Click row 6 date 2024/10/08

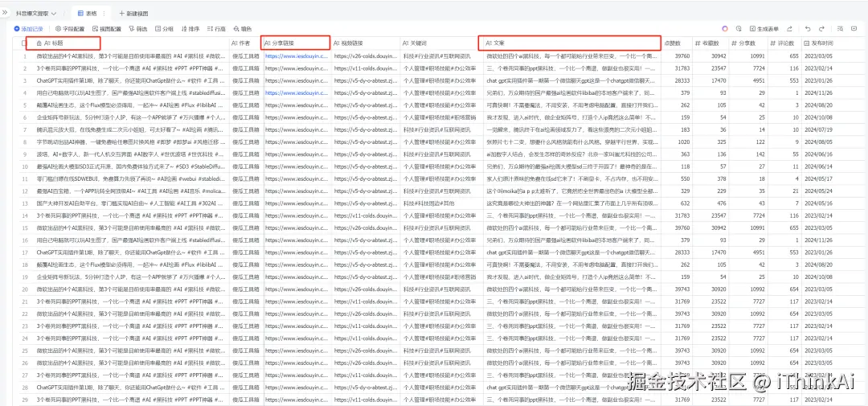[817, 117]
